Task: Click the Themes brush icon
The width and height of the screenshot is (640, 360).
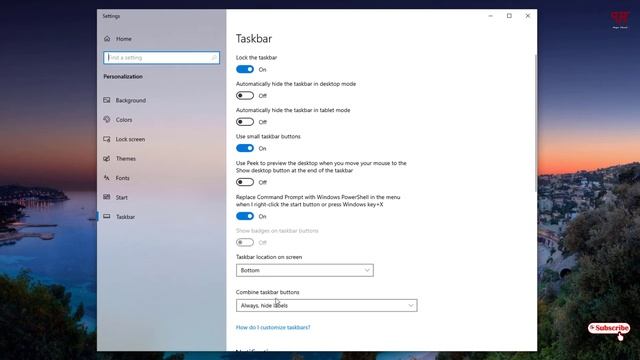Action: click(107, 158)
